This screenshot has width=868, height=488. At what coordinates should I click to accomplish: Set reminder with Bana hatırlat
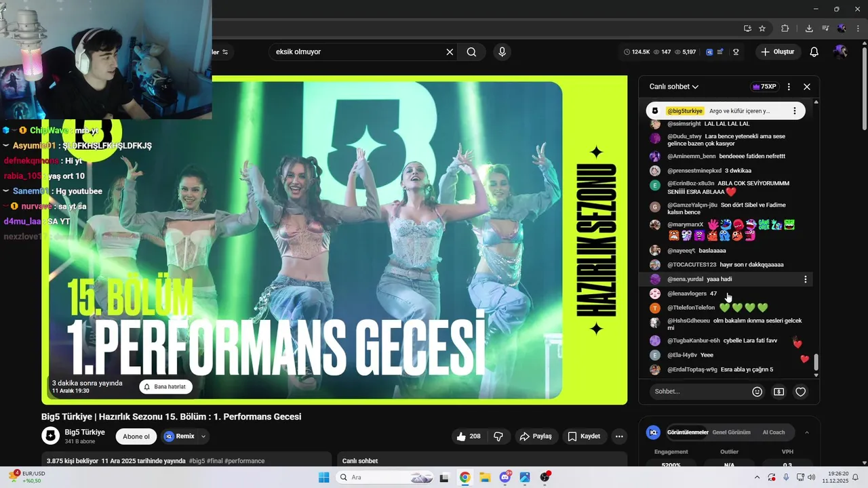[166, 387]
